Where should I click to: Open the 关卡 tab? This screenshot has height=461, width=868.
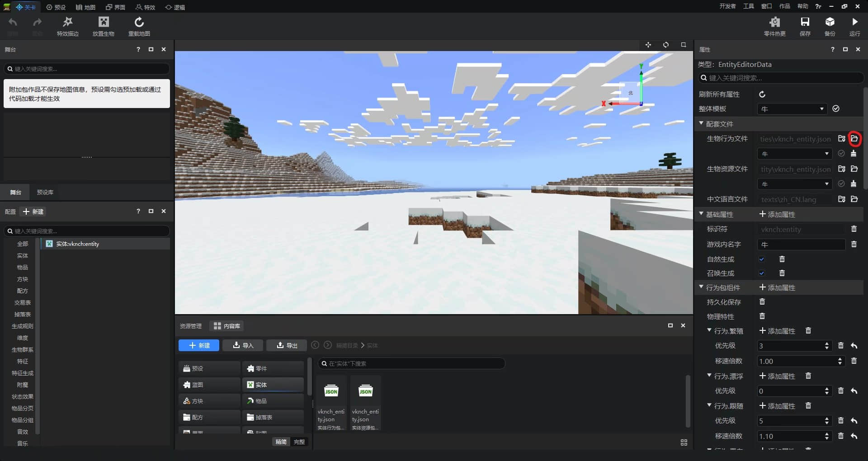coord(26,7)
